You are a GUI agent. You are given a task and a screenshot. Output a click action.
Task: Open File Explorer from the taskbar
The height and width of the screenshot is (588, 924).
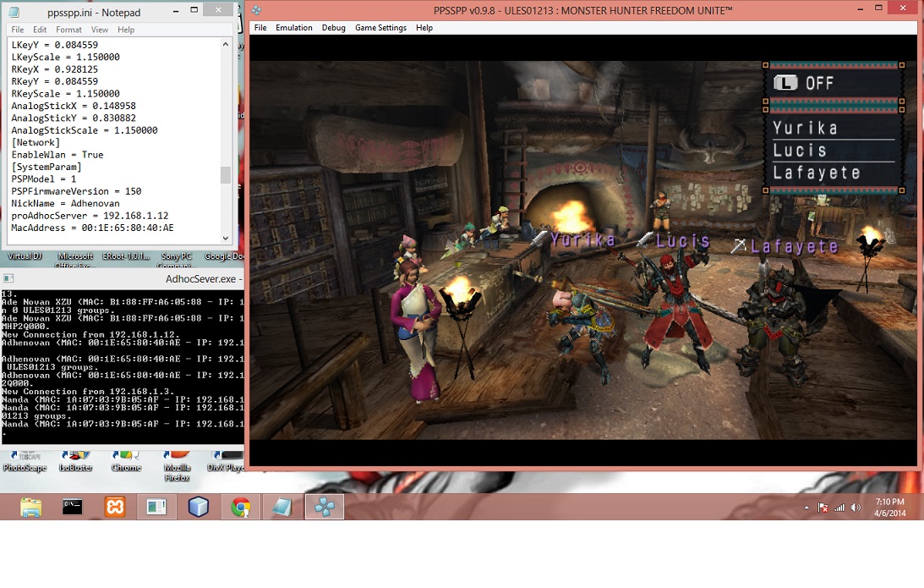30,507
